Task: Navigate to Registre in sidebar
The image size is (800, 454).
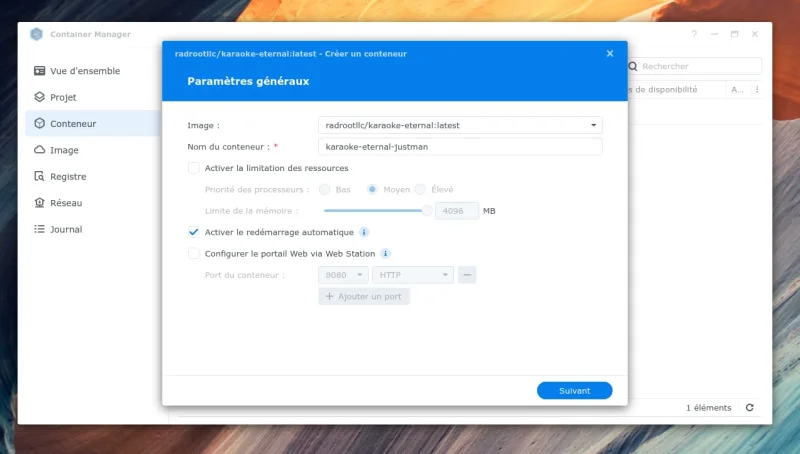Action: tap(93, 176)
